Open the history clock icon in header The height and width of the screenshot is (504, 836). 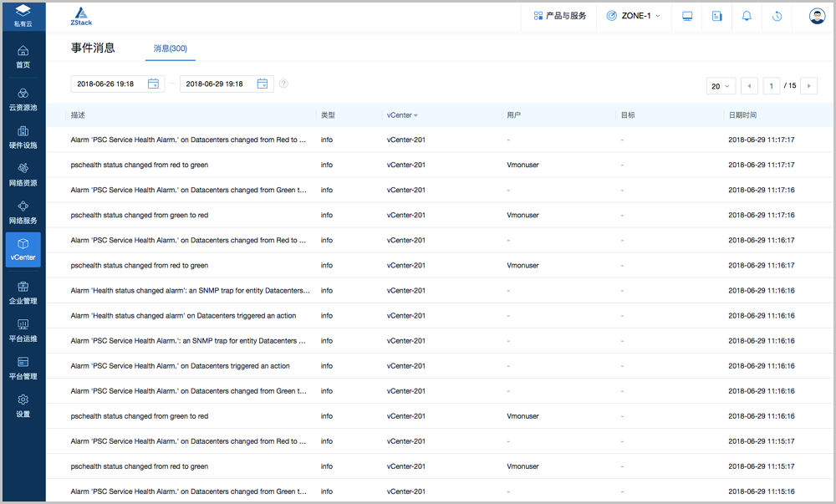(777, 16)
